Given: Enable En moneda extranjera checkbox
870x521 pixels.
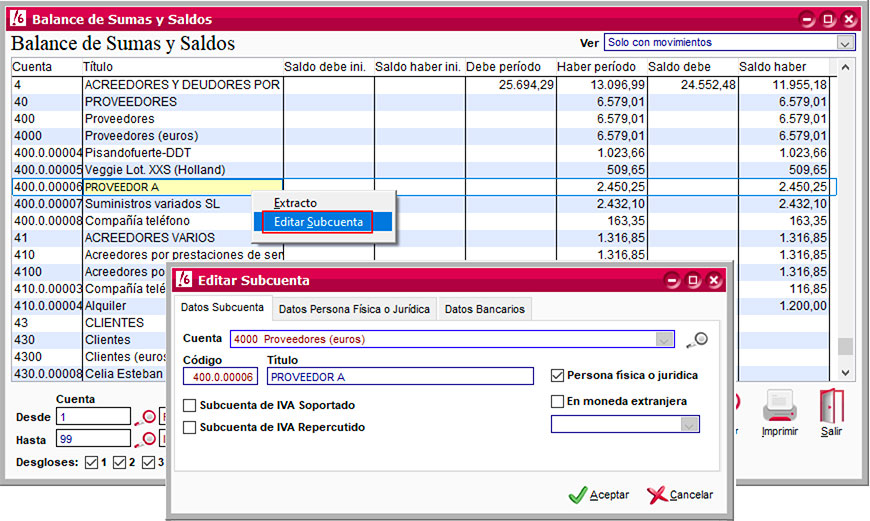Looking at the screenshot, I should coord(558,402).
